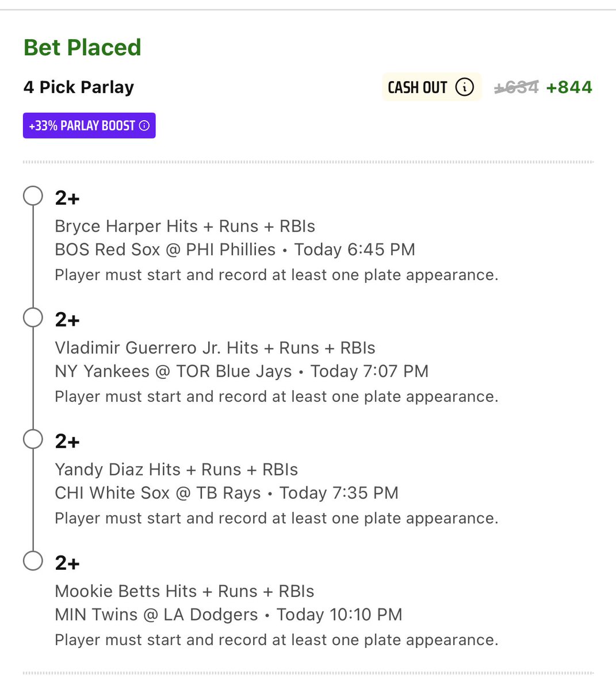This screenshot has width=616, height=690.
Task: Click the circle marker beside Bryce Harper pick
Action: [33, 195]
